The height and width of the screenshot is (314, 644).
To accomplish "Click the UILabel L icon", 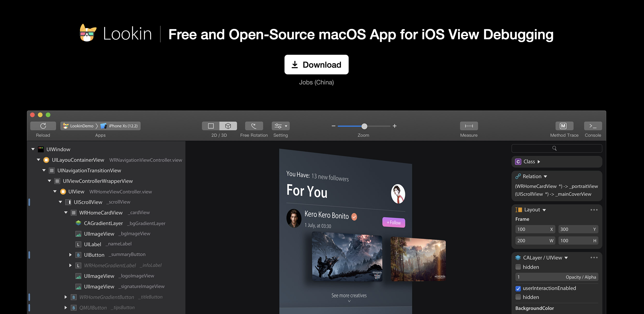I will (x=78, y=244).
